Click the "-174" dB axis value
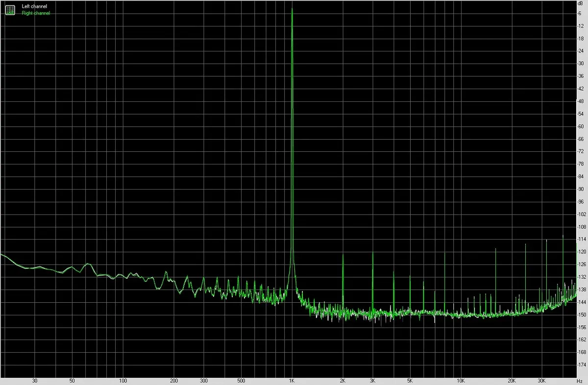This screenshot has height=385, width=588. pos(581,364)
